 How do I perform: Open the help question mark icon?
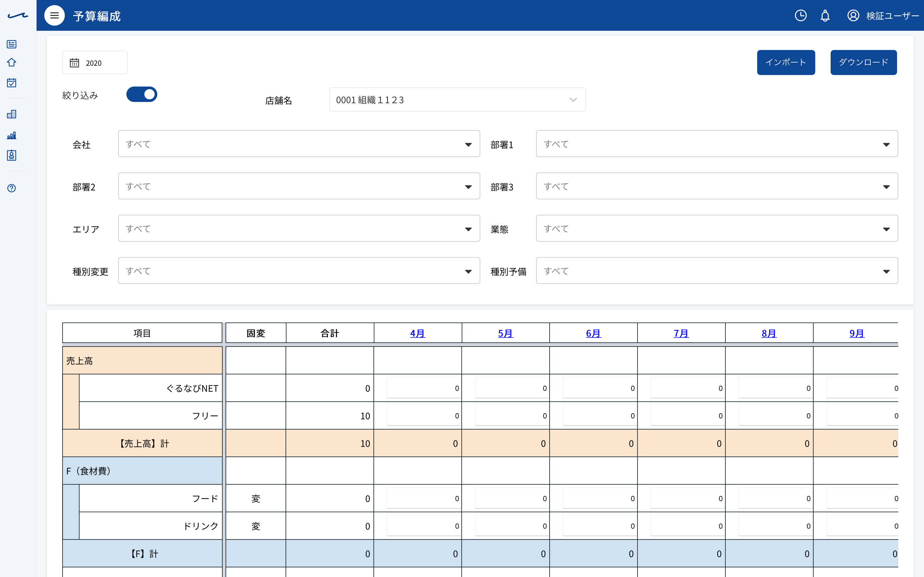point(12,188)
